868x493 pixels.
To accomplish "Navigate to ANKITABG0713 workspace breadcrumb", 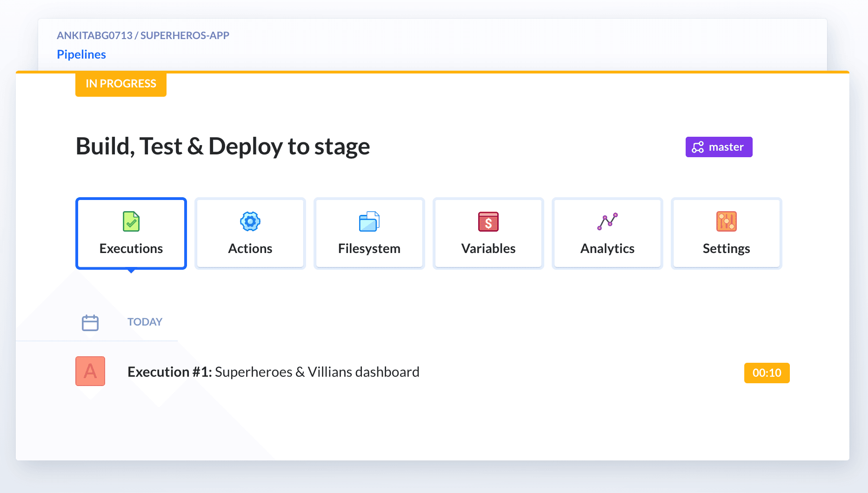I will [94, 35].
